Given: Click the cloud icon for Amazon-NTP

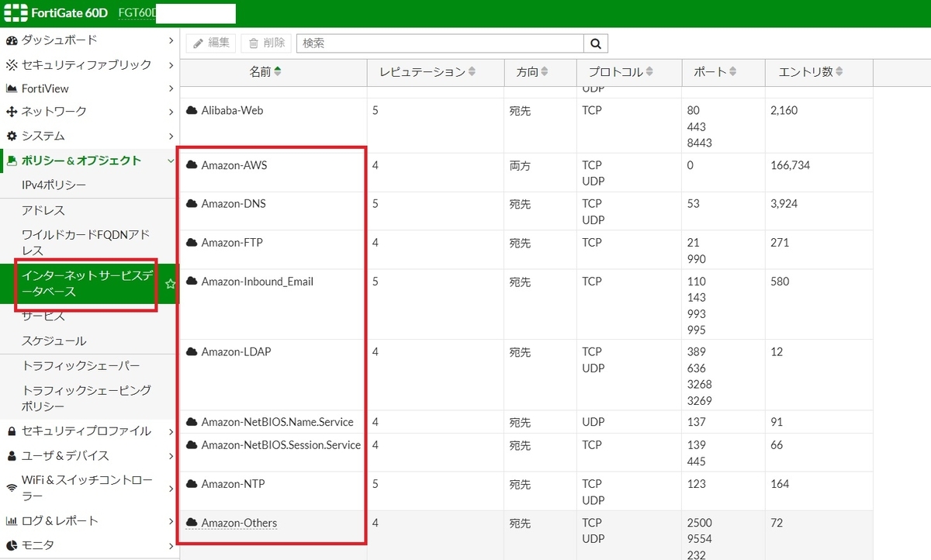Looking at the screenshot, I should tap(192, 484).
